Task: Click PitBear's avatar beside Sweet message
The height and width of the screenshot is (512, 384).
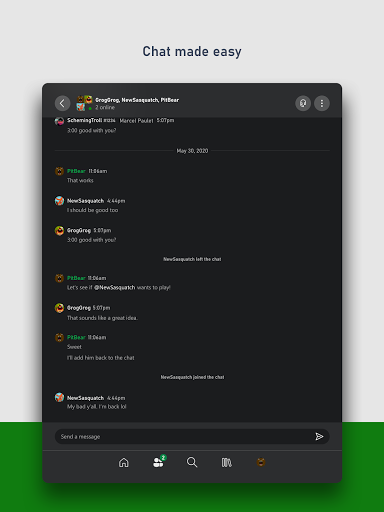Action: coord(59,338)
